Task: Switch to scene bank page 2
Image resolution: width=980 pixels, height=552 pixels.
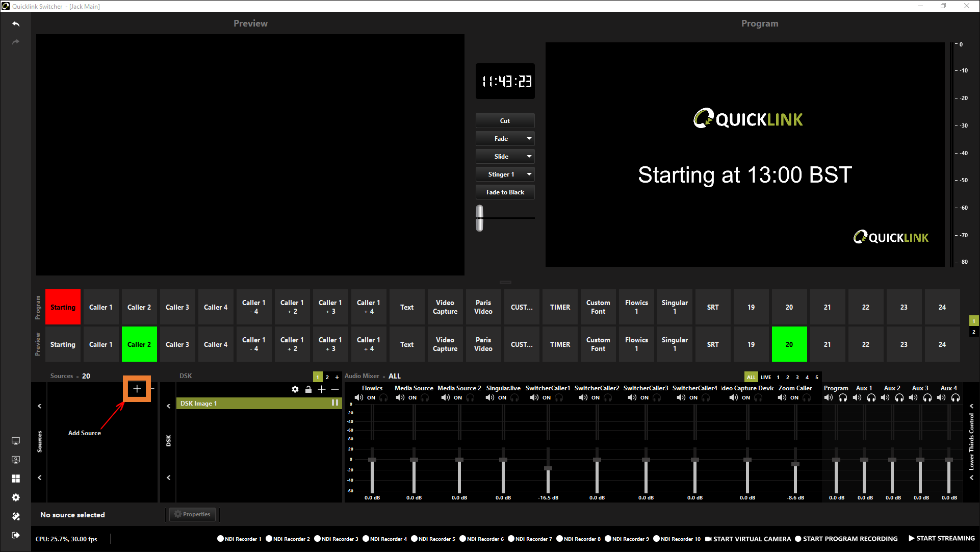Action: (x=973, y=332)
